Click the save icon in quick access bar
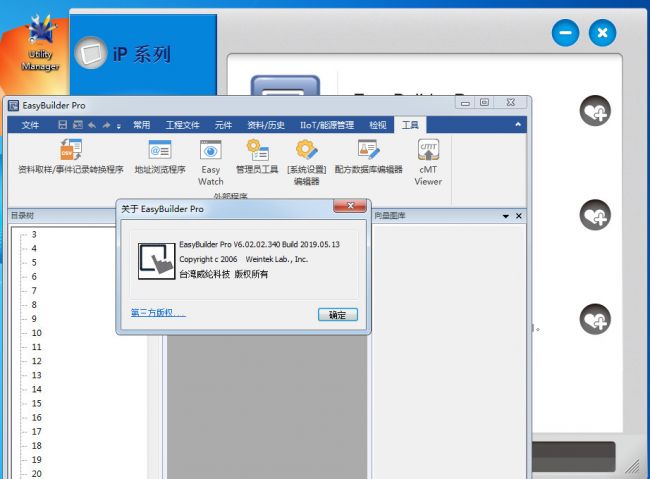 click(62, 125)
